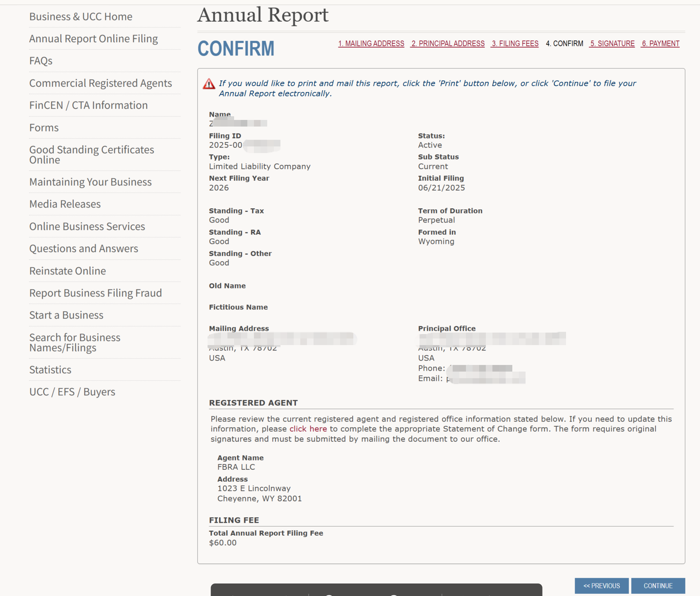Click the 'CONFIRM' page heading
The image size is (700, 596).
236,49
